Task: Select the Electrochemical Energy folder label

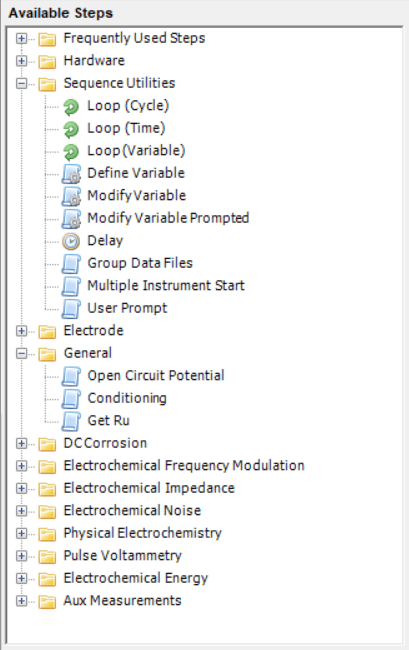Action: coord(136,578)
